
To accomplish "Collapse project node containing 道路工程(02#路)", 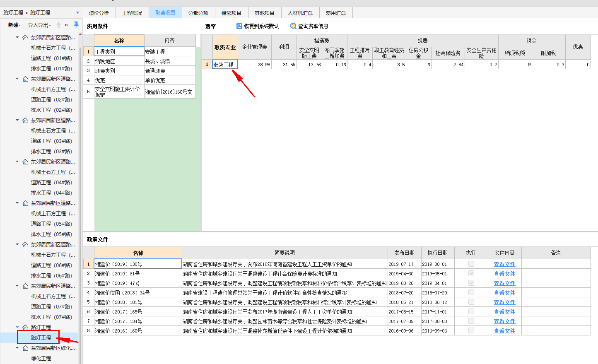I will 17,79.
